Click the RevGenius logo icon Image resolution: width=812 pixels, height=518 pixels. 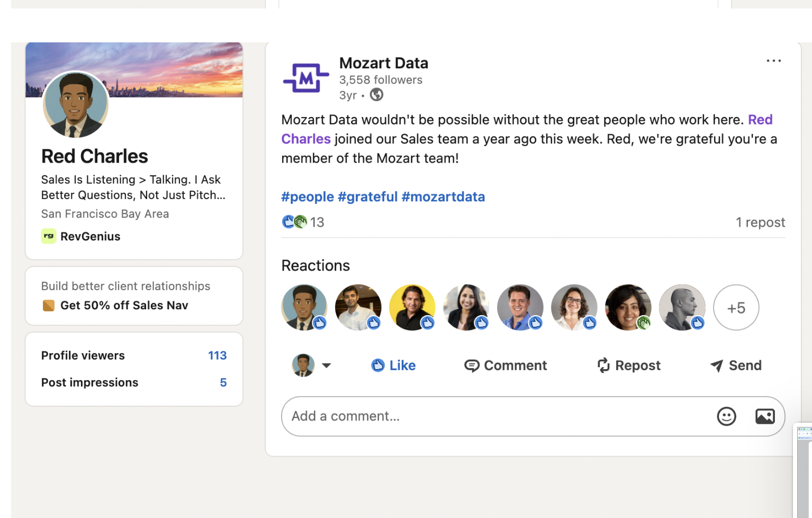[49, 236]
